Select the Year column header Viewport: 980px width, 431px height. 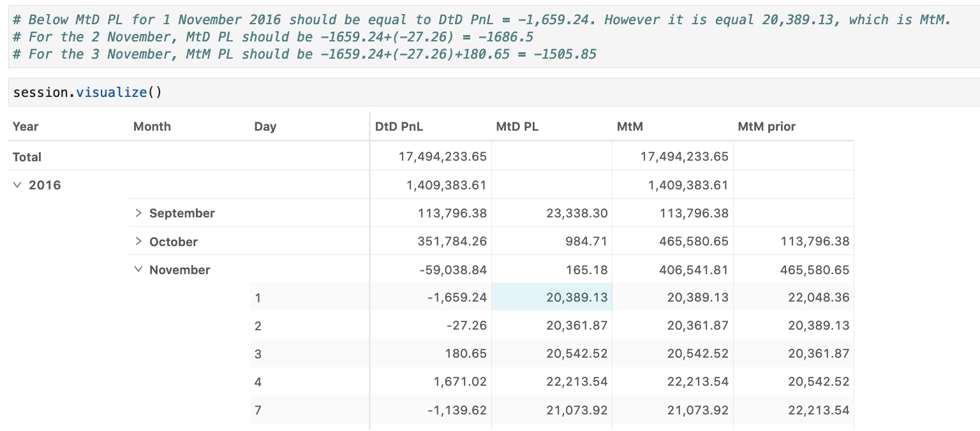point(26,126)
